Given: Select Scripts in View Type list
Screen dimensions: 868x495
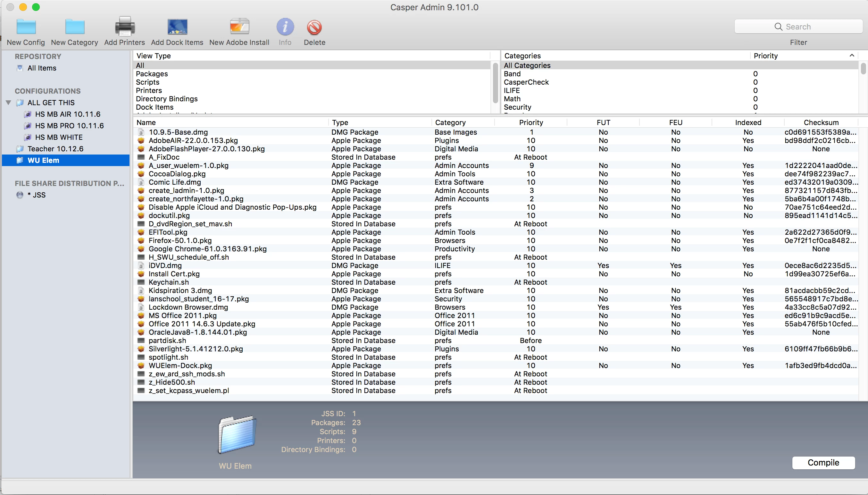Looking at the screenshot, I should coord(147,82).
